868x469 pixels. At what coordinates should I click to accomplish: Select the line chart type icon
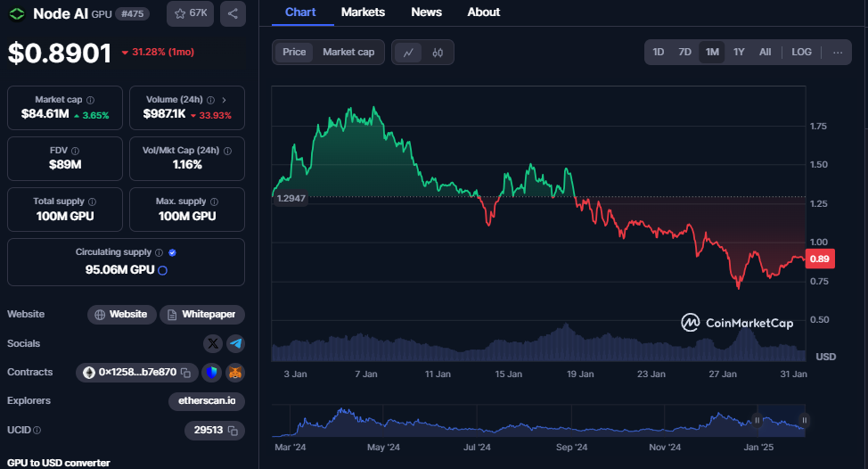[408, 53]
